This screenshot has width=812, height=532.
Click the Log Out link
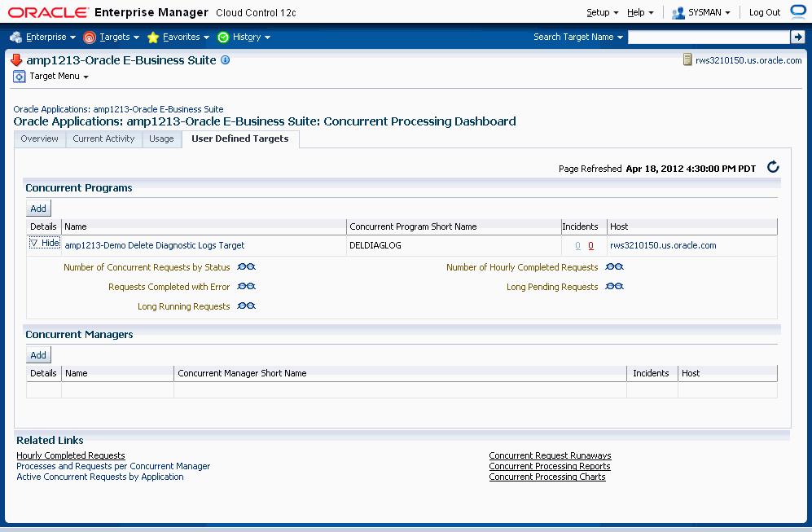(765, 12)
